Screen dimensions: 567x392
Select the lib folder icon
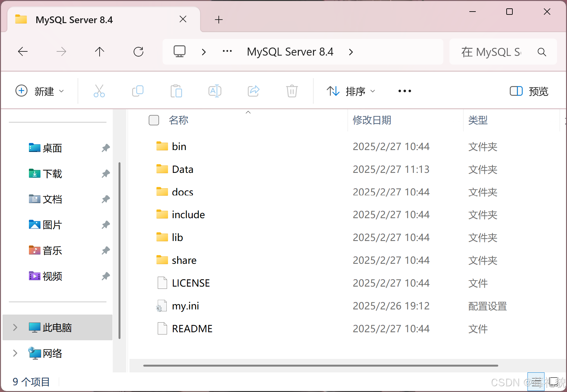click(162, 237)
